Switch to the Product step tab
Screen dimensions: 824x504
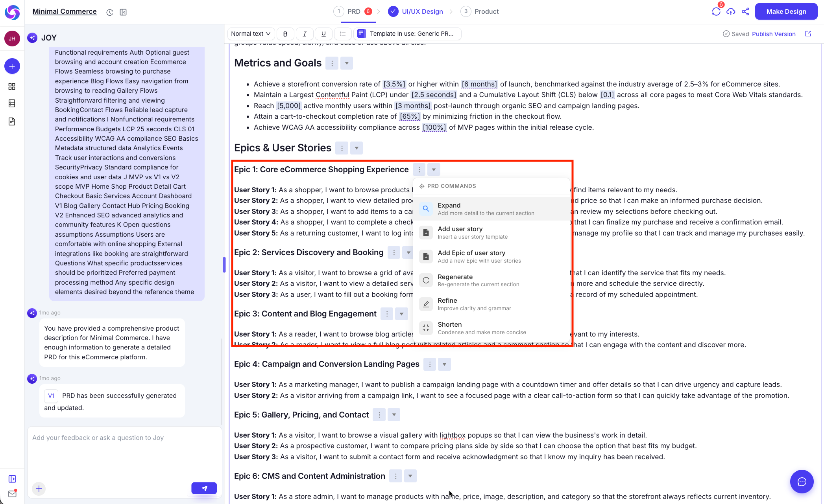click(487, 11)
